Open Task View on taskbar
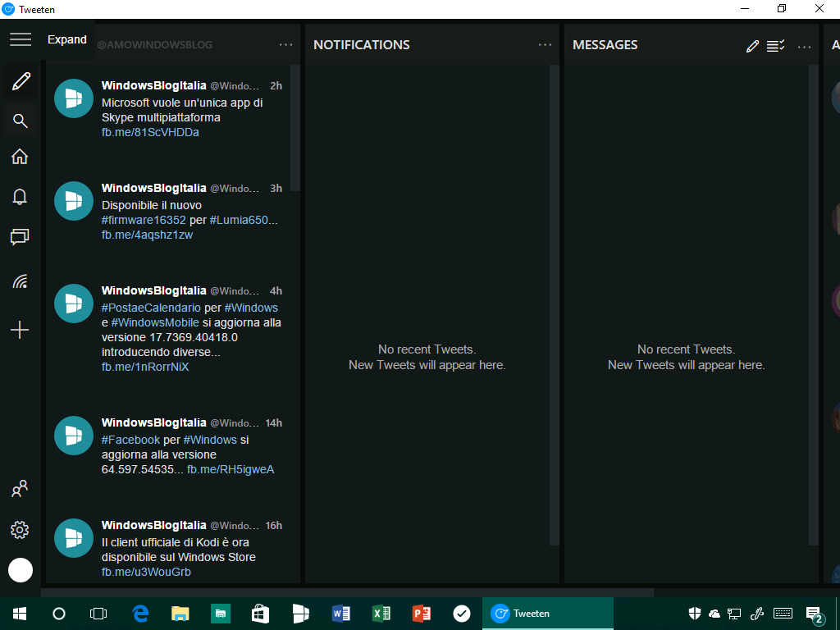 click(x=98, y=614)
